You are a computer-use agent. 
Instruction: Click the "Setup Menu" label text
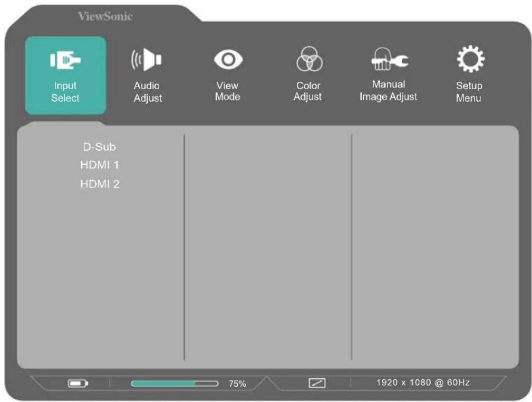click(x=469, y=92)
